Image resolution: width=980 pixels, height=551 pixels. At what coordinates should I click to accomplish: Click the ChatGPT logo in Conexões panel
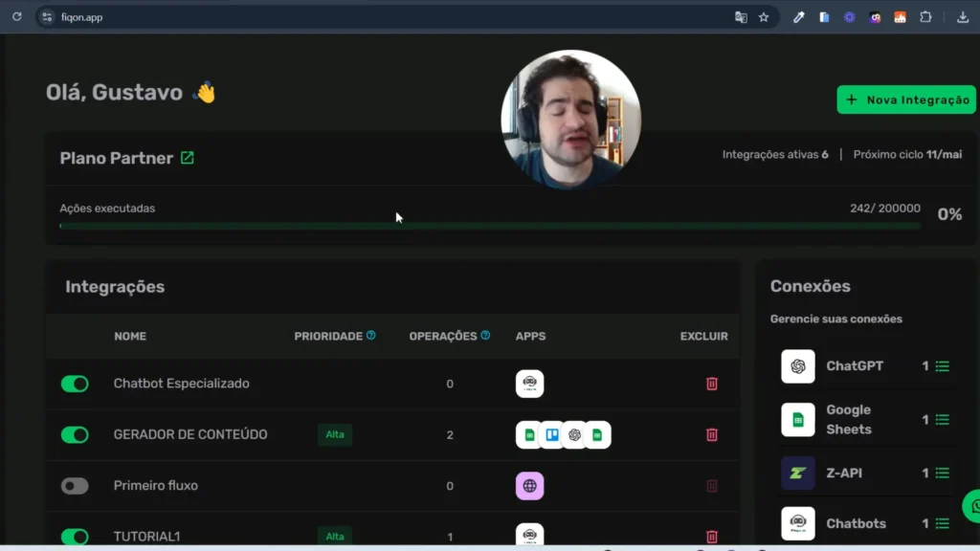pyautogui.click(x=797, y=365)
